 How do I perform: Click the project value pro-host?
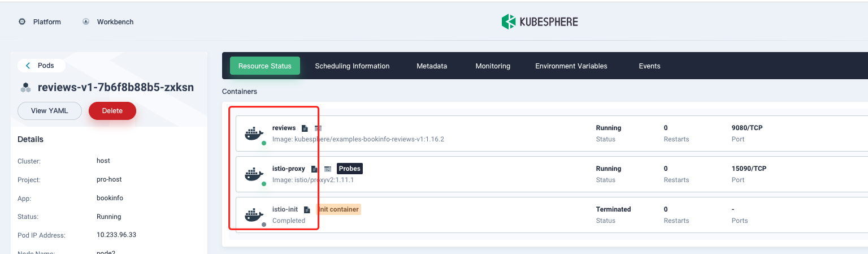(x=109, y=179)
